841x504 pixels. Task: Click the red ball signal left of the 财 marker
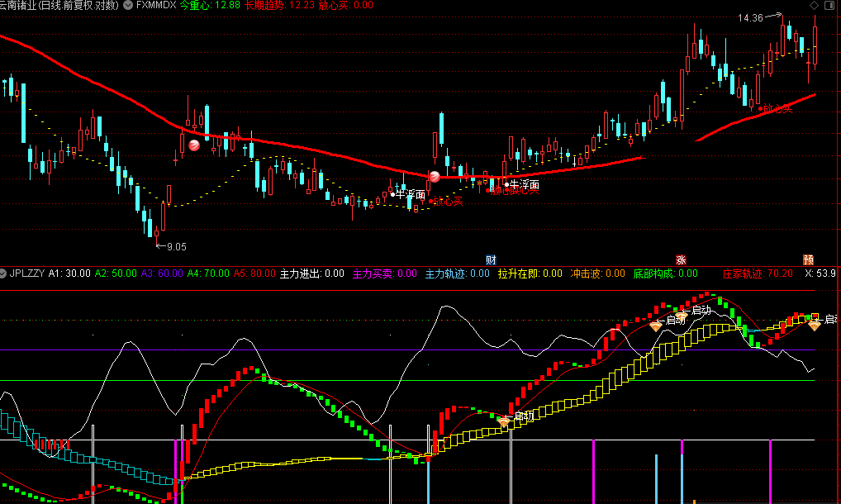pos(435,176)
